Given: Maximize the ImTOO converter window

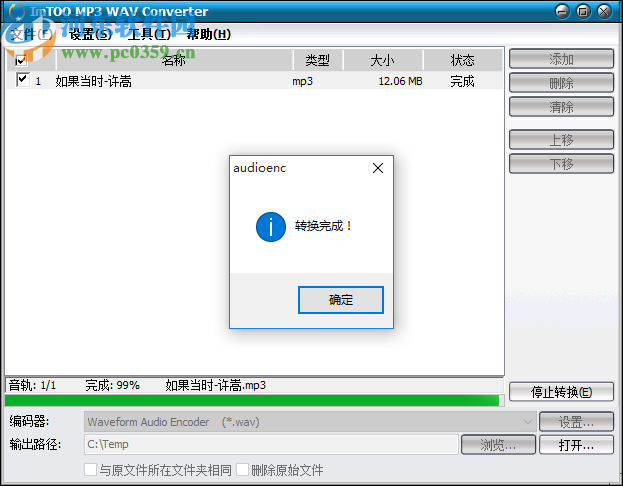Looking at the screenshot, I should (583, 12).
